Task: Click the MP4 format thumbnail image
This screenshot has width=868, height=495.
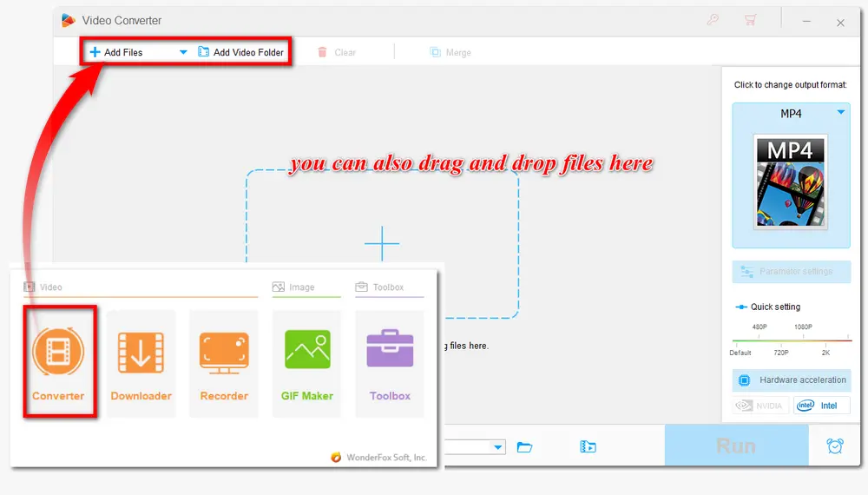Action: coord(791,181)
